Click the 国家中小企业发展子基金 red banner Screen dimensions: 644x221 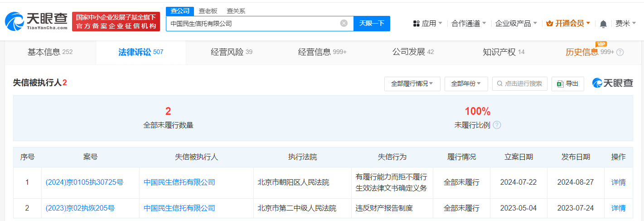pyautogui.click(x=116, y=21)
